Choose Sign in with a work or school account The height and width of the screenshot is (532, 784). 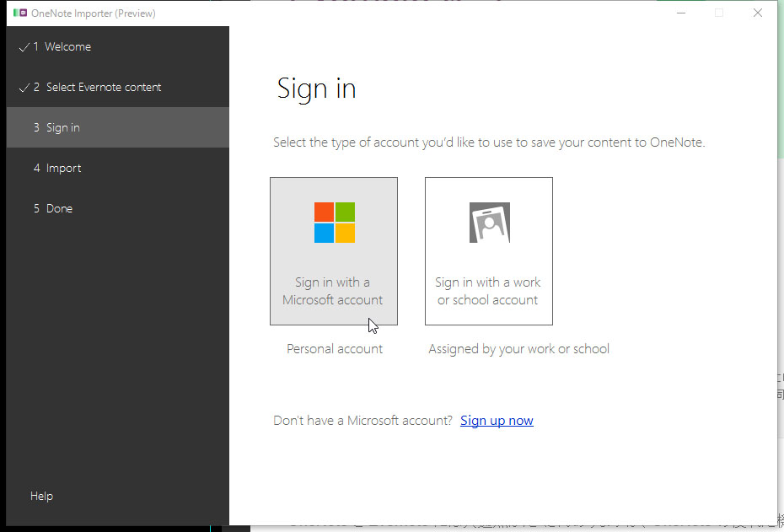coord(488,251)
